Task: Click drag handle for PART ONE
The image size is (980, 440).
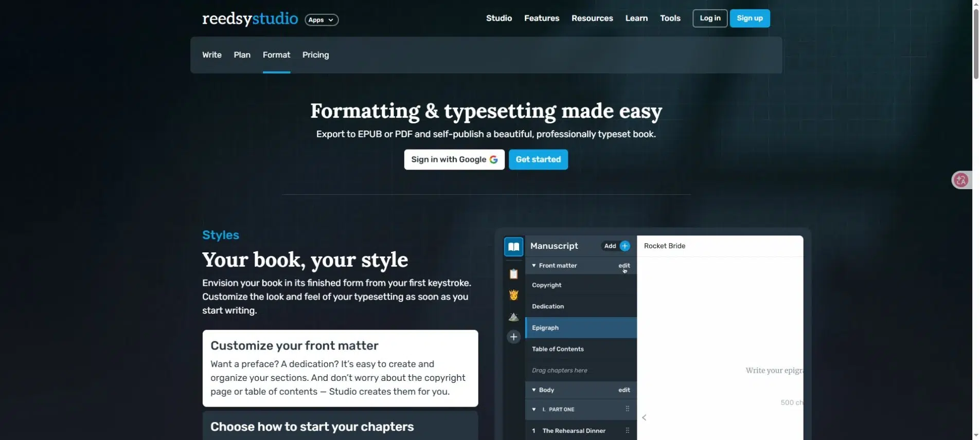Action: (627, 409)
